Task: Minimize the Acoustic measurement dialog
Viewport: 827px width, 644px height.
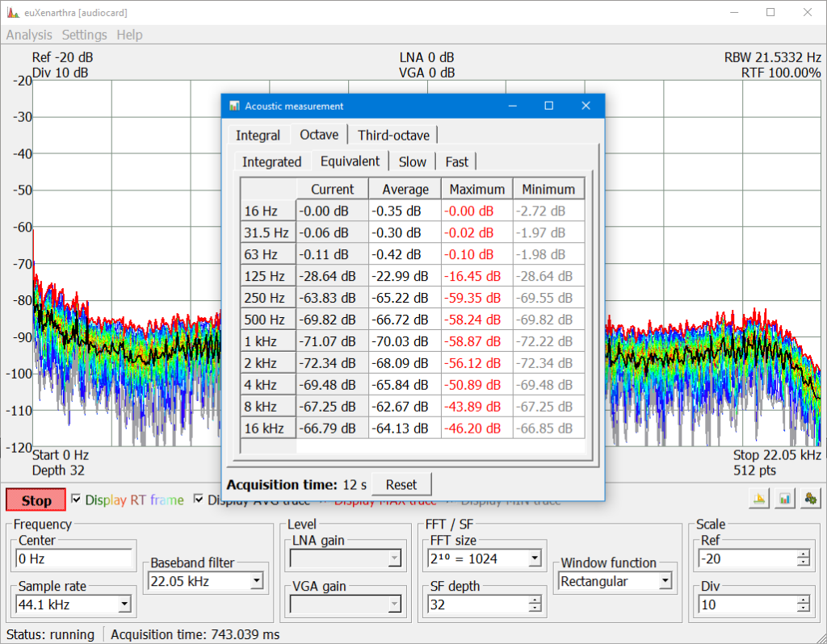Action: coord(511,106)
